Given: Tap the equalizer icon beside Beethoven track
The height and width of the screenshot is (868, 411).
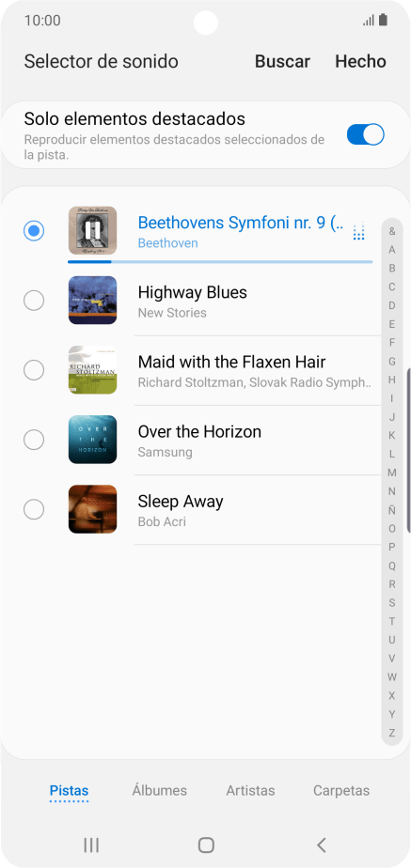Looking at the screenshot, I should click(359, 232).
